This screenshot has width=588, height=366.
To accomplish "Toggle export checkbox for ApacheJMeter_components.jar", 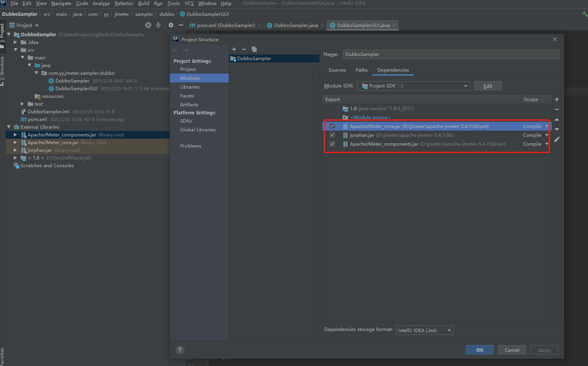I will [332, 144].
